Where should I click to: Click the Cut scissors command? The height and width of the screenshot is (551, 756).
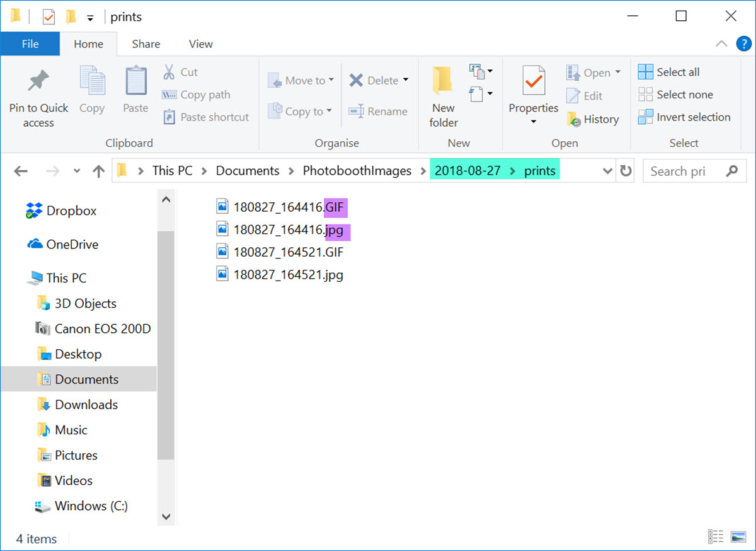tap(180, 72)
